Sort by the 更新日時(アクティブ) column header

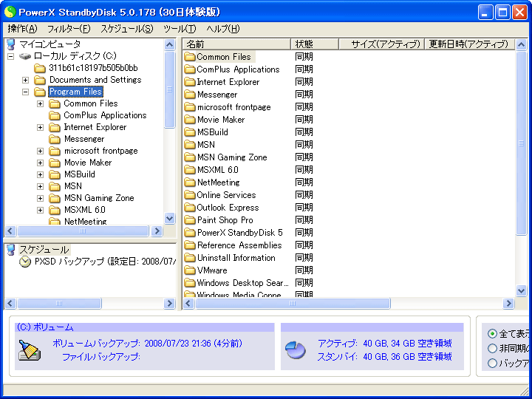click(470, 44)
